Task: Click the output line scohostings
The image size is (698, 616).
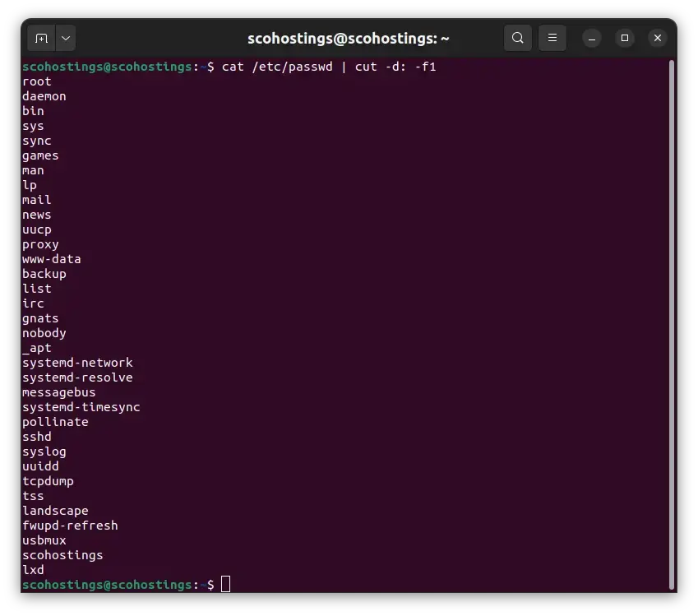Action: click(x=62, y=554)
